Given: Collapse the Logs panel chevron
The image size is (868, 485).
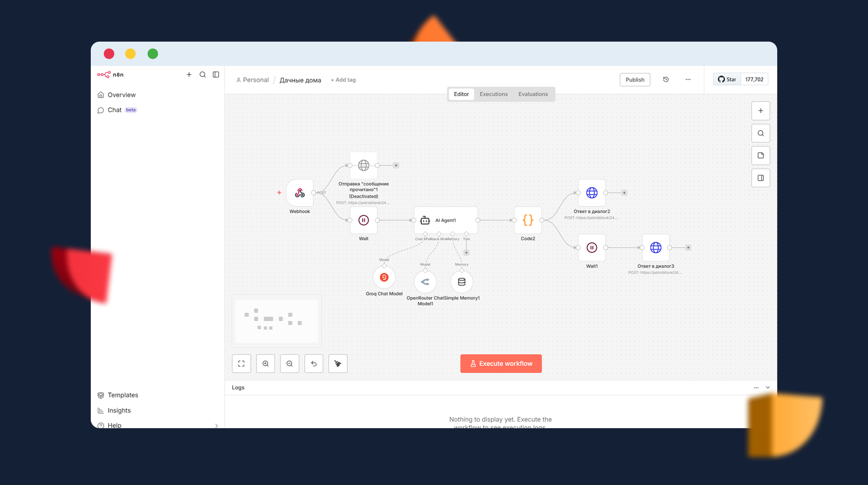Looking at the screenshot, I should coord(768,387).
